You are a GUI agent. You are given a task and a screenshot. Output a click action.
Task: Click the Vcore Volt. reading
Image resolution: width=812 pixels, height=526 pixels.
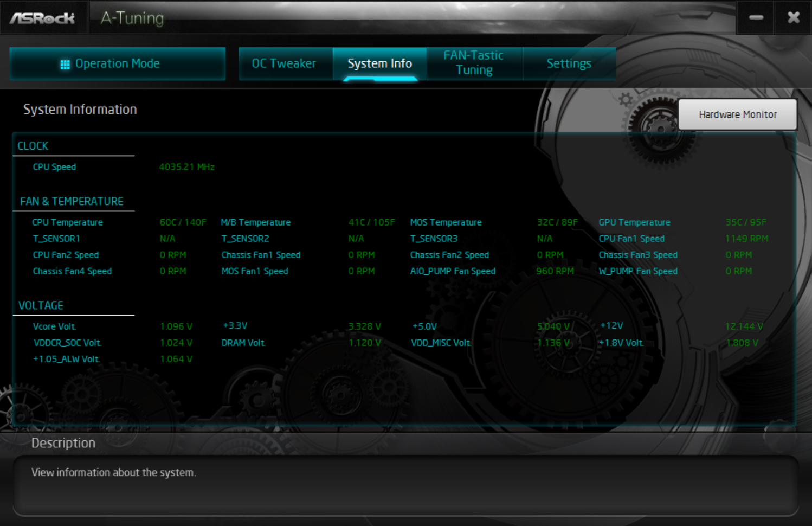click(x=176, y=326)
